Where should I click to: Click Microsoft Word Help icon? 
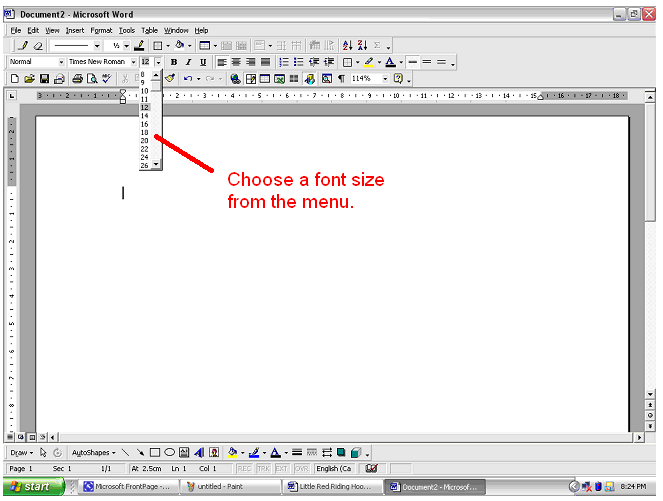click(398, 79)
